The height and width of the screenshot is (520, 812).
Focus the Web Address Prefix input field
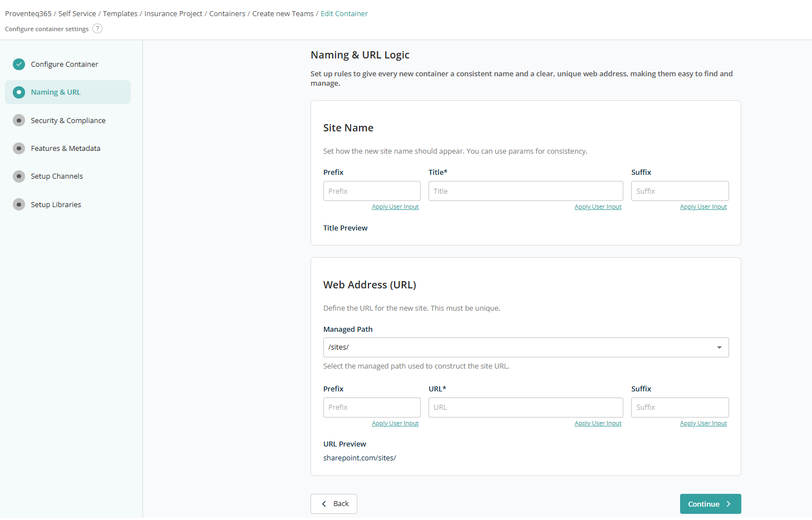(372, 408)
